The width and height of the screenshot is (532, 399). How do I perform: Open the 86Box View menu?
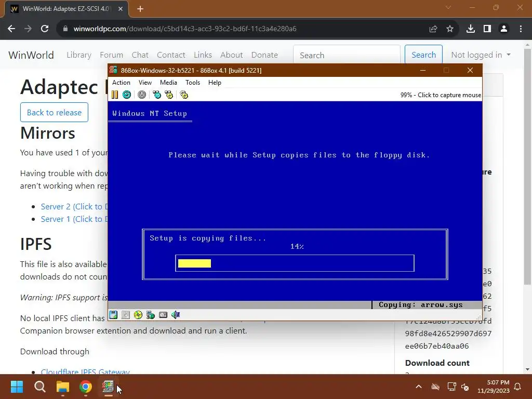(x=145, y=83)
